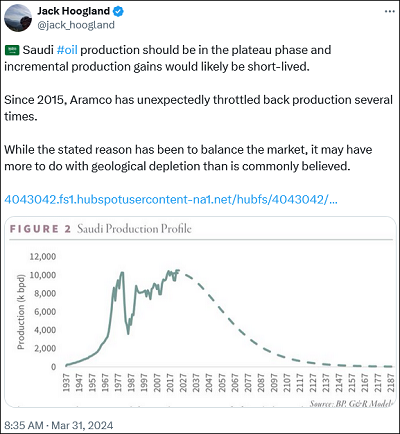This screenshot has height=434, width=400.
Task: Click the blue verified badge
Action: 118,11
